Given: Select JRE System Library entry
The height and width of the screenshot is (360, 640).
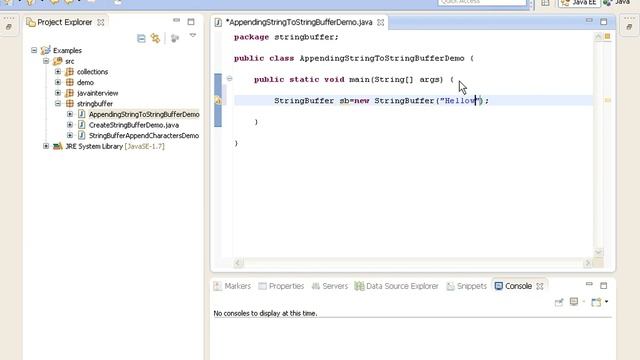Looking at the screenshot, I should [x=115, y=146].
